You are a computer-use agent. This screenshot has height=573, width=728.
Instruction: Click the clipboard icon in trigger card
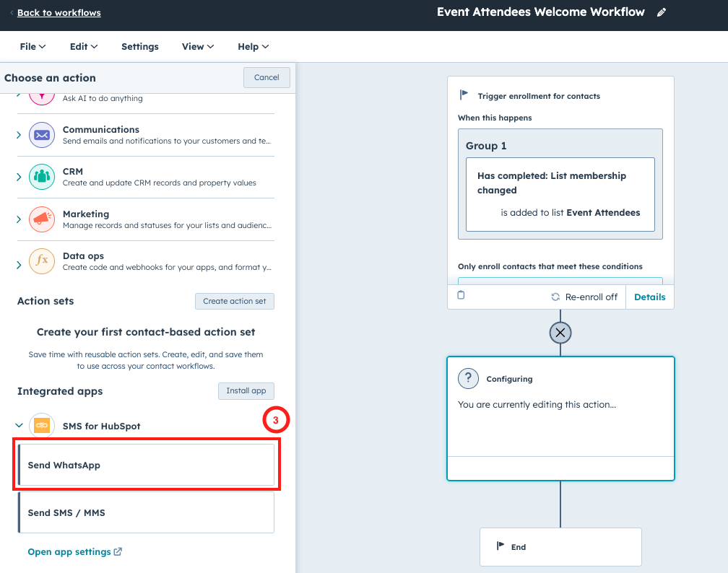click(461, 295)
